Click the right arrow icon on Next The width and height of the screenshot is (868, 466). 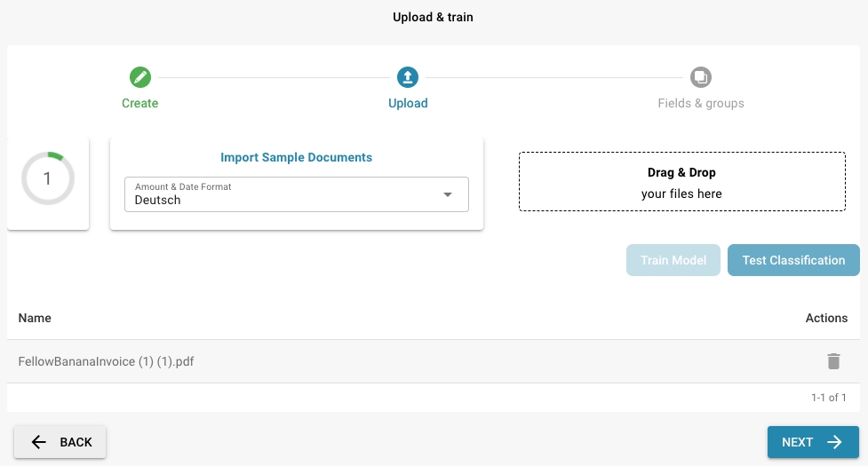pos(834,442)
